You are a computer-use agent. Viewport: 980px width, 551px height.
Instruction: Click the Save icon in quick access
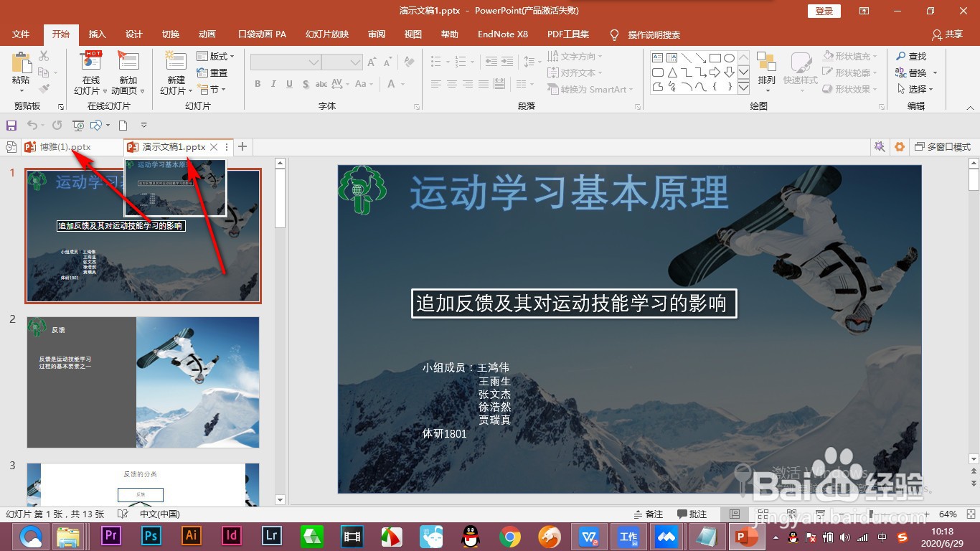click(x=11, y=126)
